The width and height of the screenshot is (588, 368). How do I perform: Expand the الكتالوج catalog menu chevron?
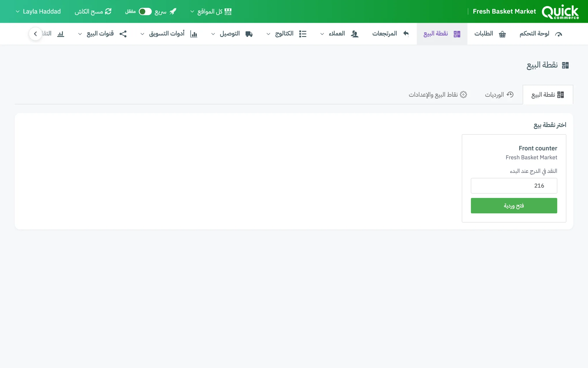click(268, 34)
